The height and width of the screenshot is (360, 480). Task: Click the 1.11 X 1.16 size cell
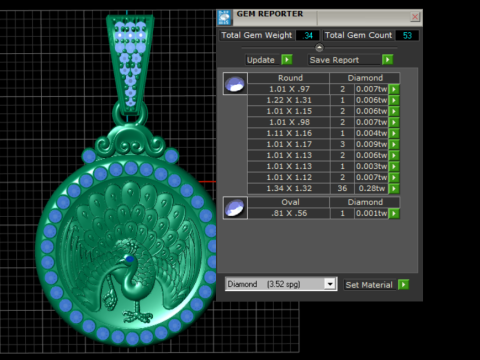289,133
